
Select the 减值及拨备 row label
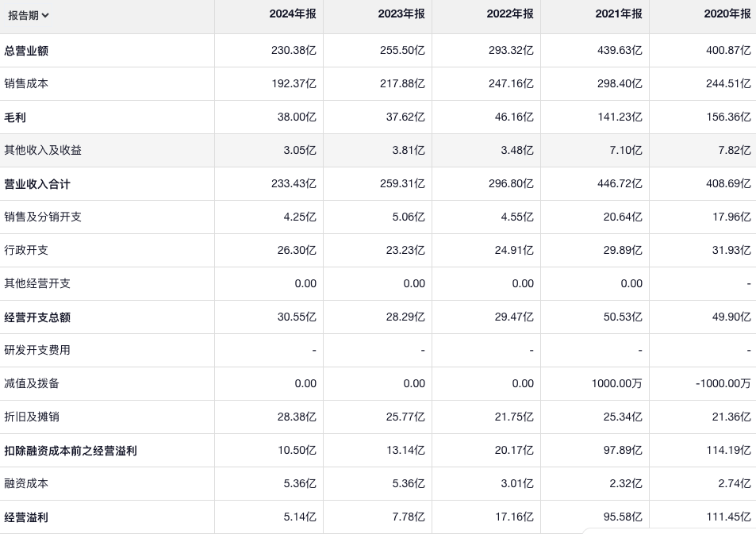[32, 383]
